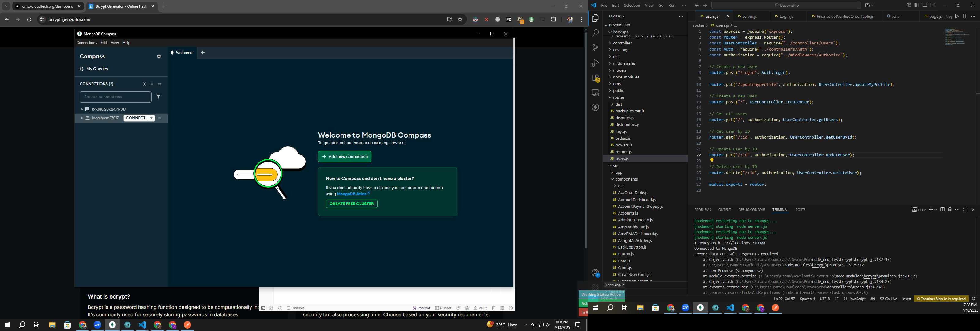This screenshot has height=331, width=980.
Task: Open VS Code Accounts icon
Action: tap(595, 273)
